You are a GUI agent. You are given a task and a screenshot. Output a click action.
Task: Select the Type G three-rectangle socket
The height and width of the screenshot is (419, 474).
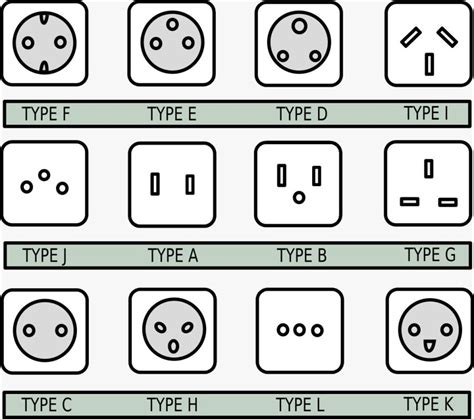(x=428, y=183)
